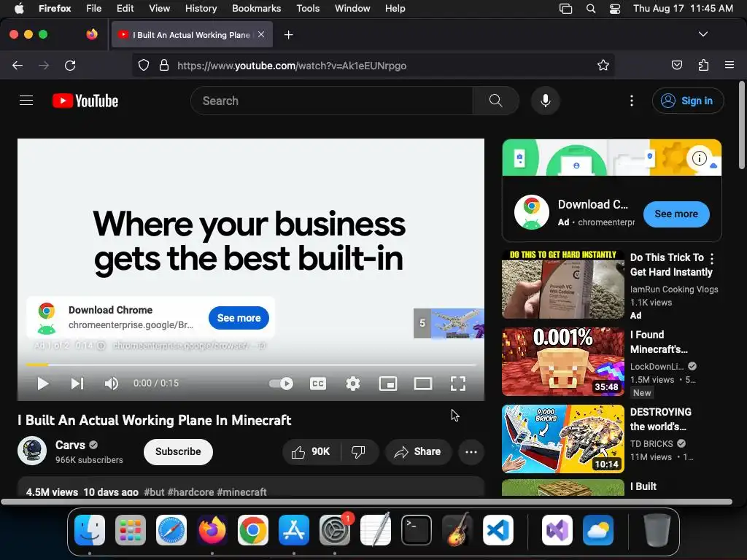Open DESTROYING the world's video thumbnail
747x560 pixels.
[563, 438]
